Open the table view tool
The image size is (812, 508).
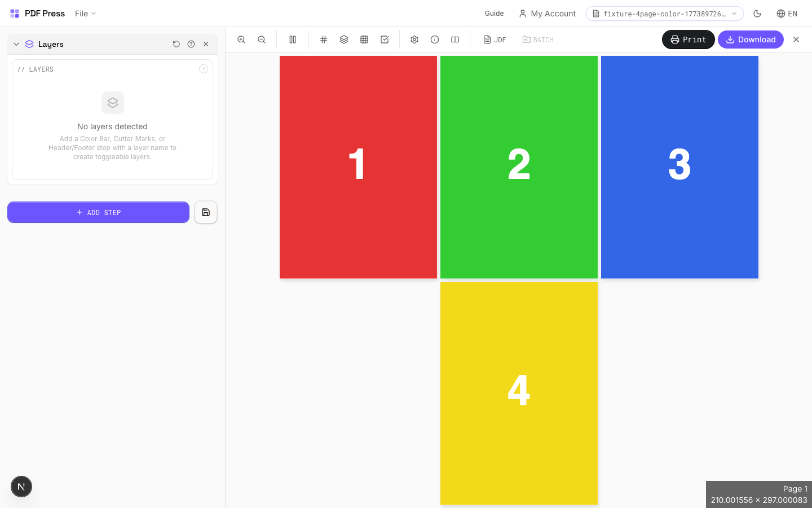click(x=364, y=40)
